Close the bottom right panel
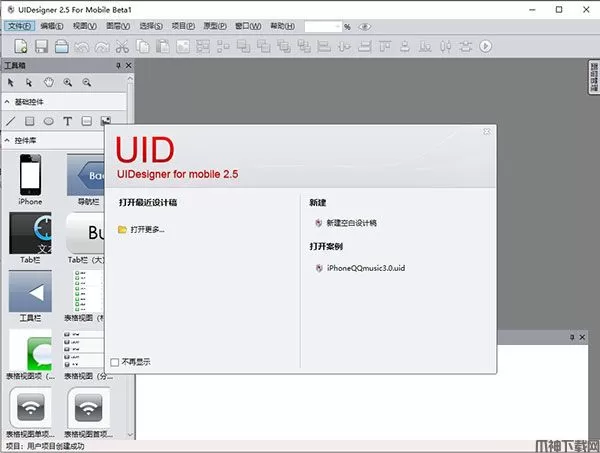This screenshot has width=600, height=453. [582, 337]
